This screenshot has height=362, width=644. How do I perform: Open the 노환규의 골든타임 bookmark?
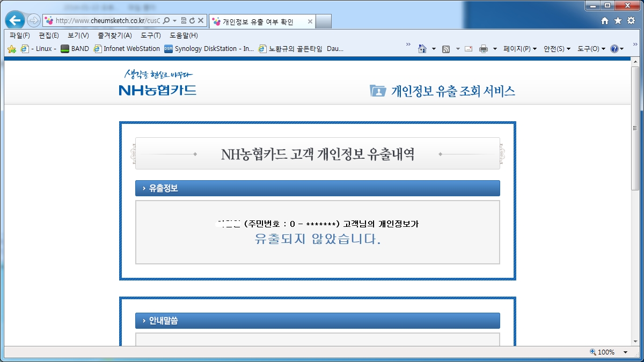[301, 49]
